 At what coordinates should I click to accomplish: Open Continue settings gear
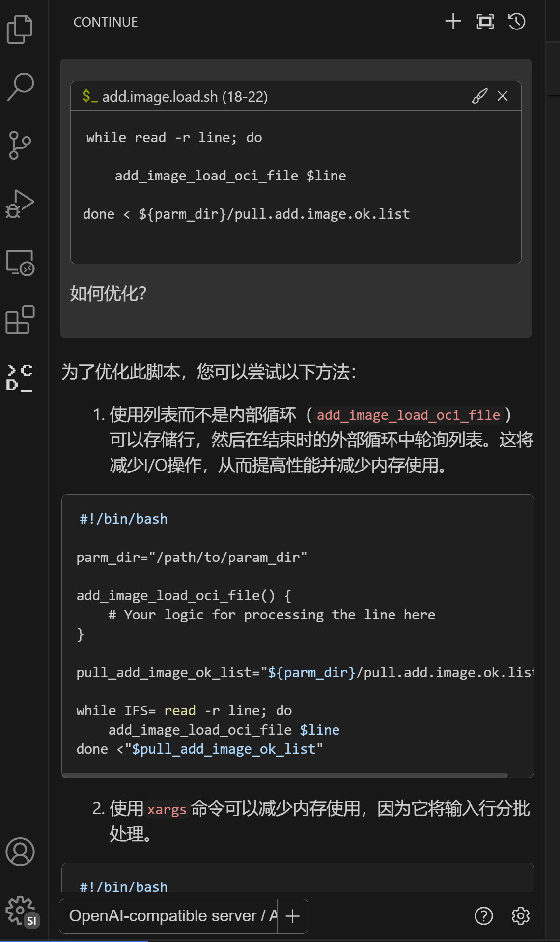[521, 916]
